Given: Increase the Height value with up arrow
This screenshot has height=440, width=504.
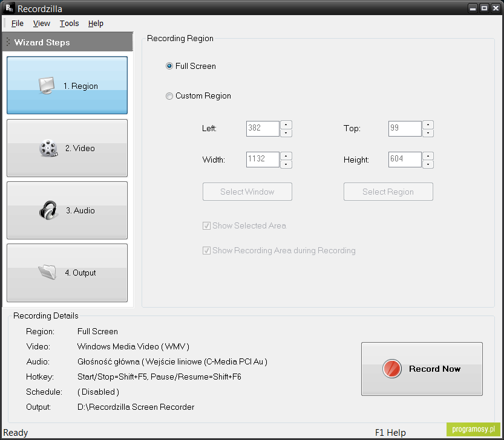Looking at the screenshot, I should [x=428, y=156].
